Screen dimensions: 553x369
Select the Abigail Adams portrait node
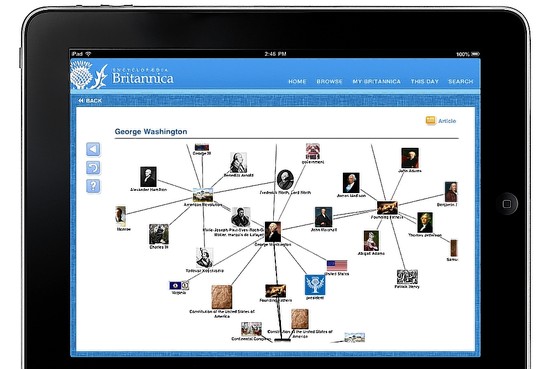(x=371, y=241)
